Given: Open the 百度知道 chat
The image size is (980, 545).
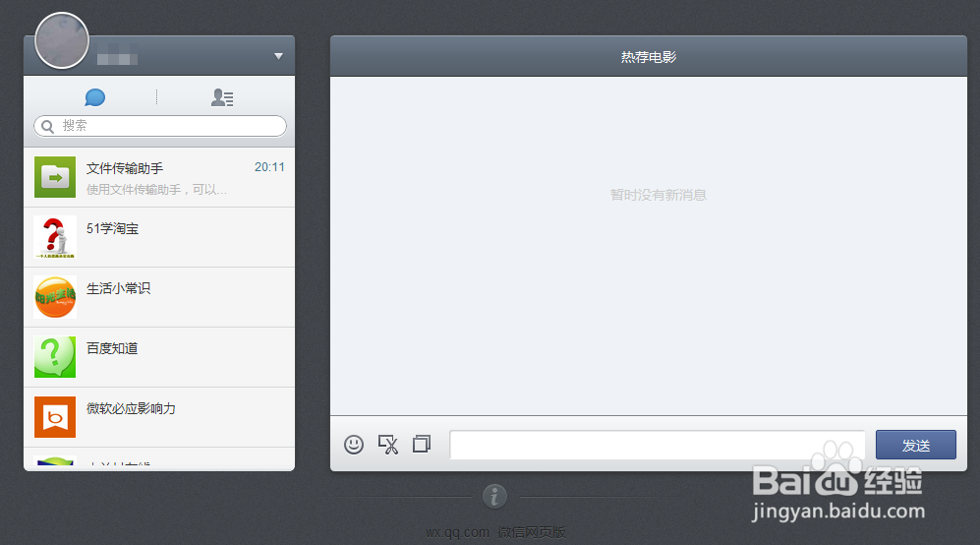Looking at the screenshot, I should pos(159,357).
